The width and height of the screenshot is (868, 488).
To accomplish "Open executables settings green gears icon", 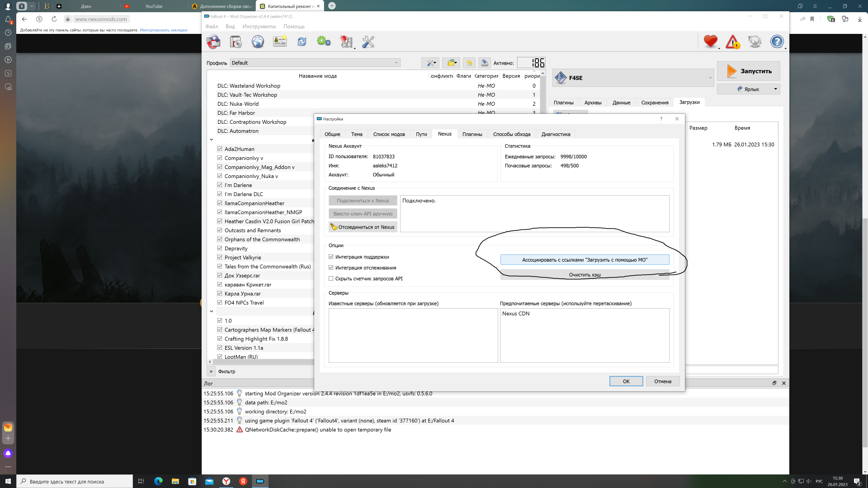I will click(x=324, y=42).
